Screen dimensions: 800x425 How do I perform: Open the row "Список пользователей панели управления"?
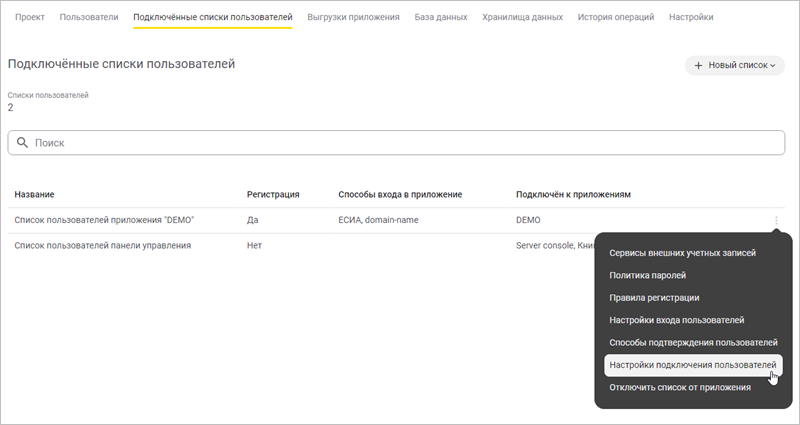tap(102, 245)
